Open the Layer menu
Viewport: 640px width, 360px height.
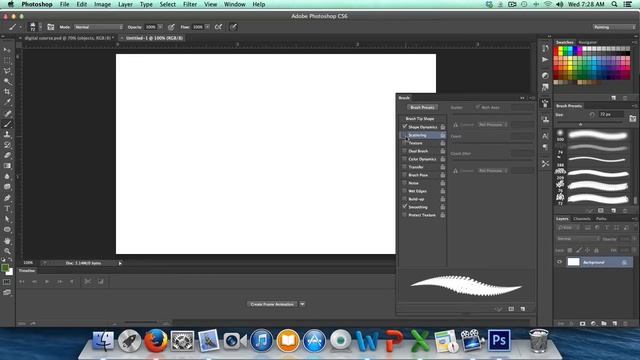125,4
